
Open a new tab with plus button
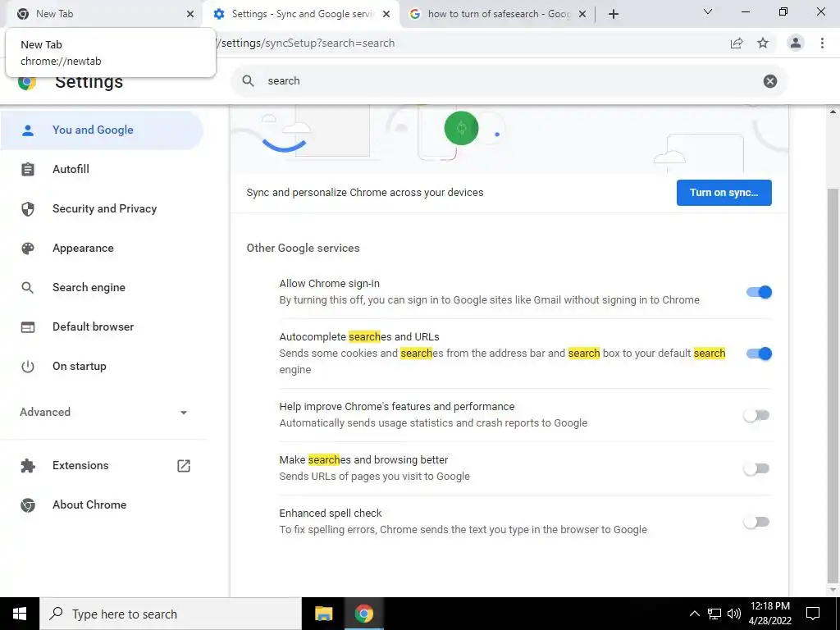pos(614,14)
